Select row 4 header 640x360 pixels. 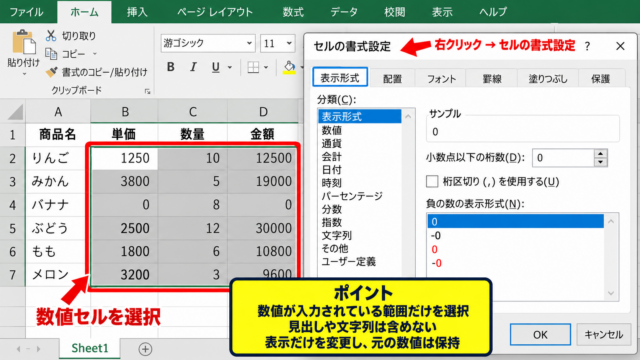point(13,204)
